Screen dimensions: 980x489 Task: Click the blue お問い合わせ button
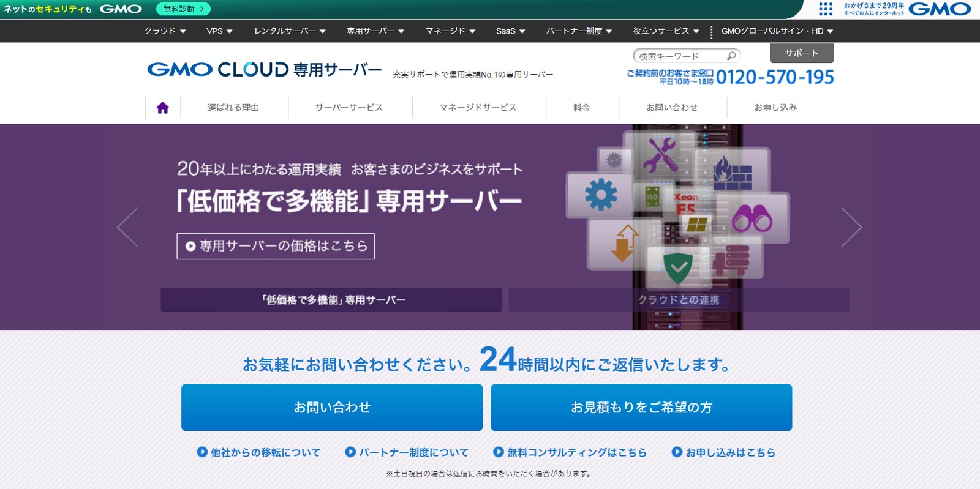332,408
